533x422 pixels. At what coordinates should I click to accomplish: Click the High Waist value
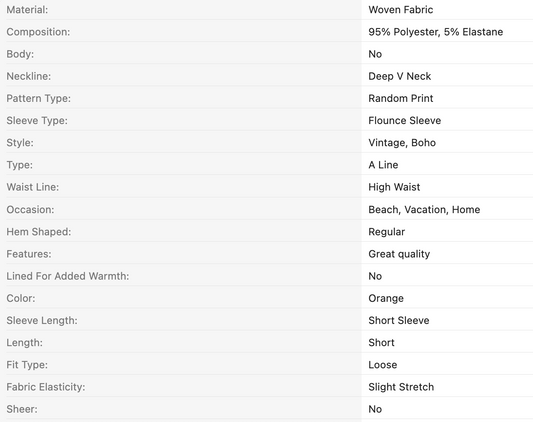coord(394,187)
